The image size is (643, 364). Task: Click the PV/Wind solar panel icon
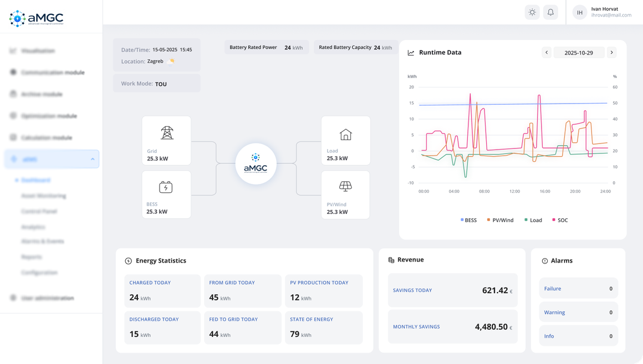(x=345, y=187)
